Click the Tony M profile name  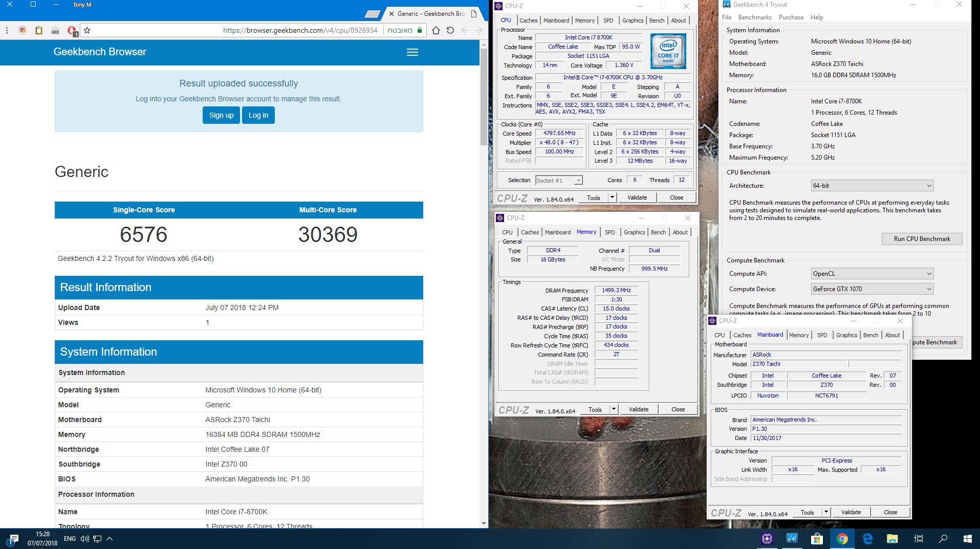pyautogui.click(x=82, y=5)
